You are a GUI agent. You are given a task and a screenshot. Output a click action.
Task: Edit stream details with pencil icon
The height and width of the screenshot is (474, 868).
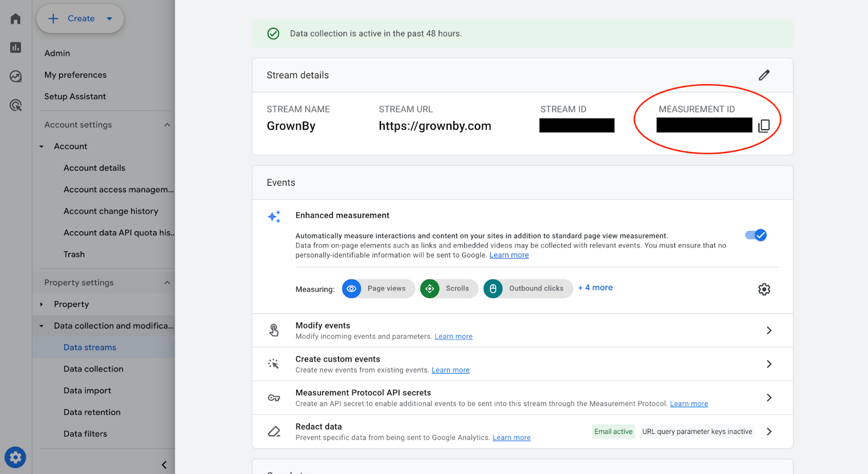point(764,75)
